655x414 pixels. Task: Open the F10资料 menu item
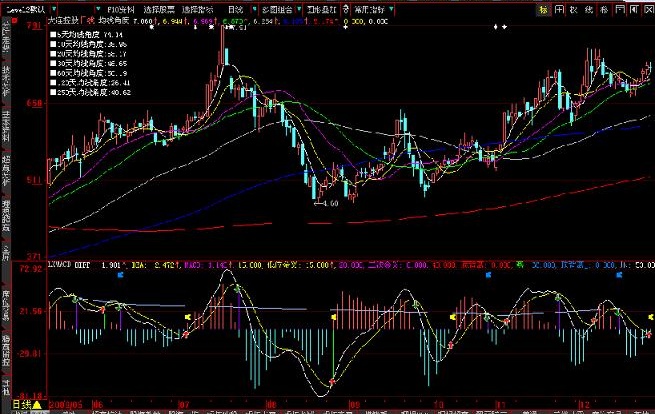point(121,9)
